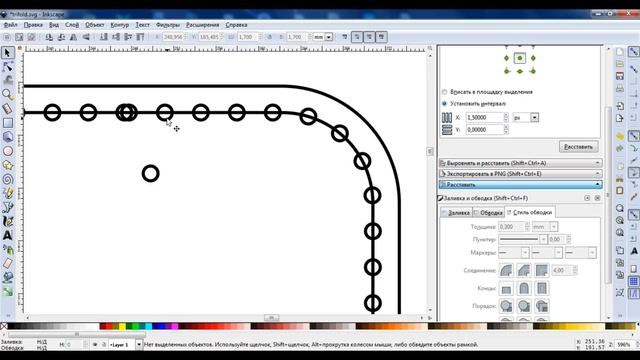Select the 3D Box tool

coord(7,137)
